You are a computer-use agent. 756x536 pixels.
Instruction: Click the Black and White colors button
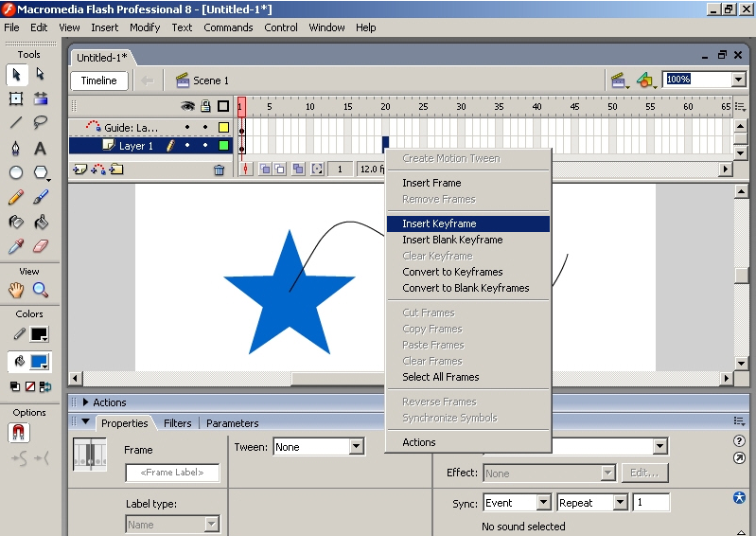pos(15,386)
